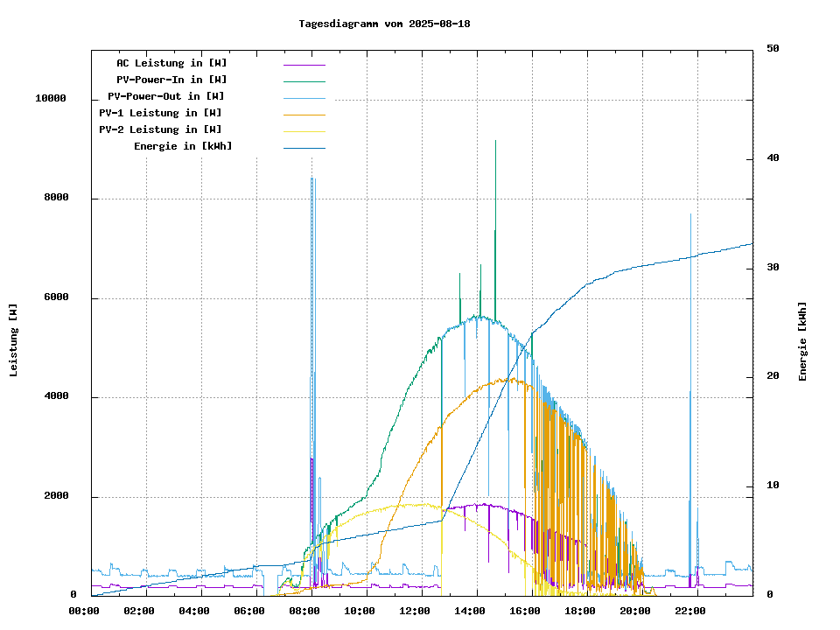The width and height of the screenshot is (840, 630).
Task: Click the light blue PV-Power-Out legend line sample
Action: point(304,97)
